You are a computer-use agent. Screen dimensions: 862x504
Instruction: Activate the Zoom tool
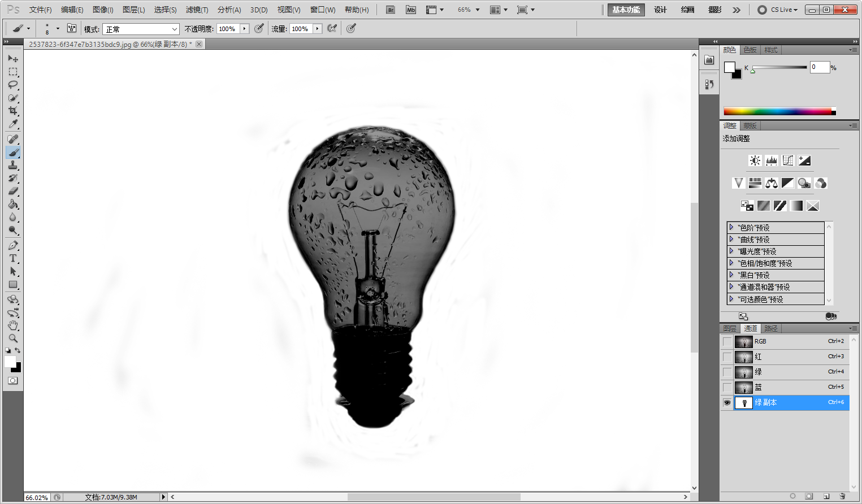pos(13,338)
